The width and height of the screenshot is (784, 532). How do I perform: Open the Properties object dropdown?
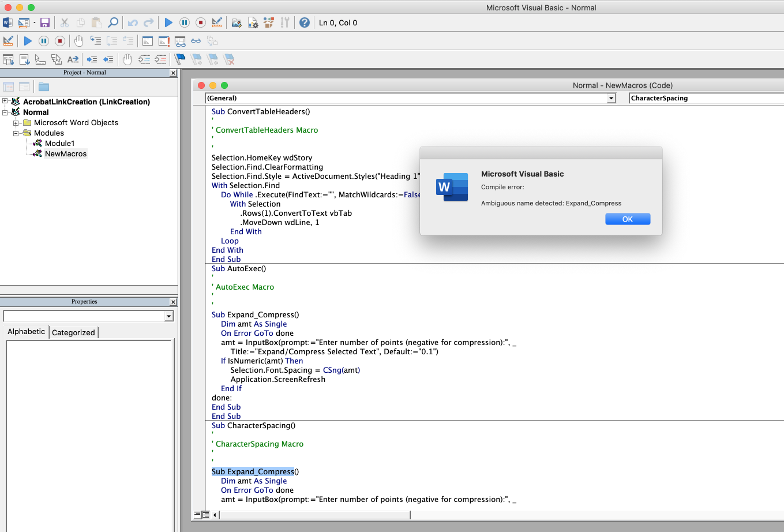168,316
